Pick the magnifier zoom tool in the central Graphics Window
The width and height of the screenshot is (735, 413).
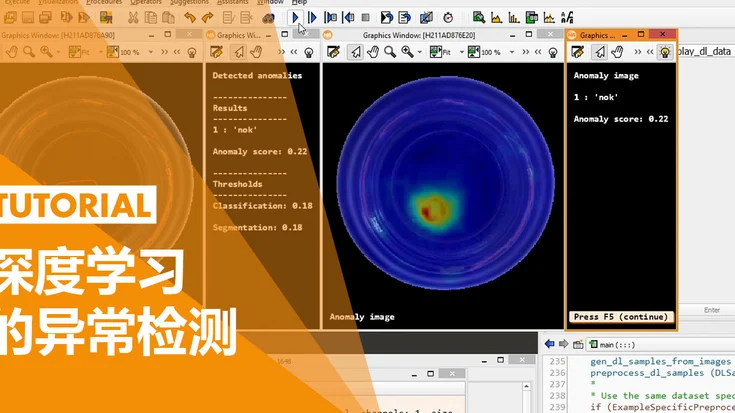(390, 52)
